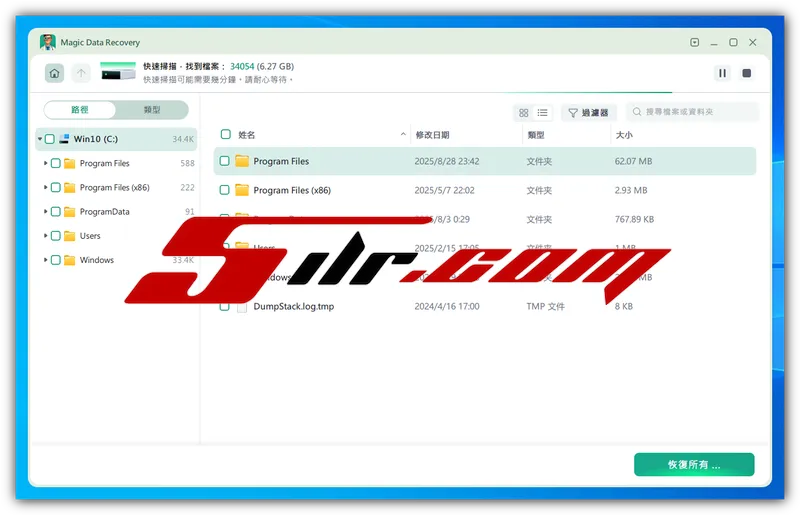This screenshot has width=800, height=515.
Task: Open Program Files (x86) folder in list
Action: [292, 190]
